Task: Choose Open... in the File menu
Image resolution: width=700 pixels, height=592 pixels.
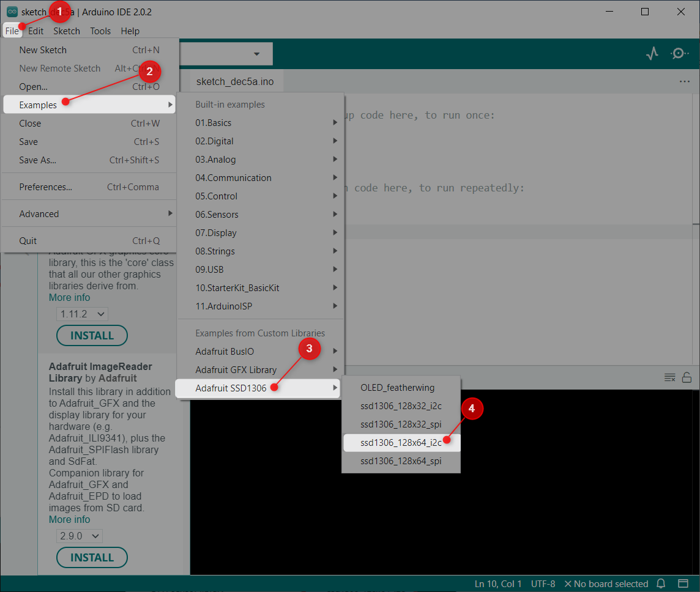Action: coord(89,87)
